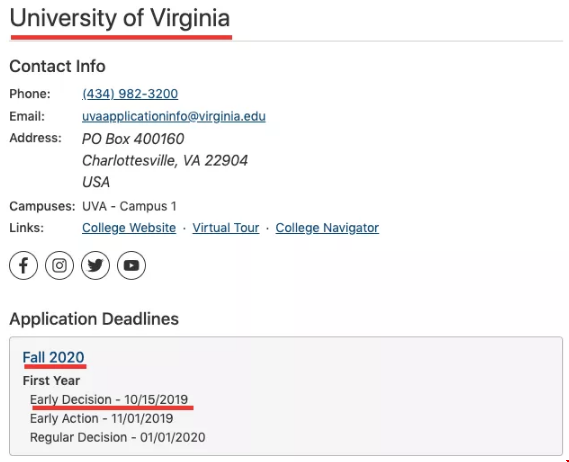
Task: Email uvaapplicationinfo@virginia.edu link
Action: pyautogui.click(x=174, y=116)
